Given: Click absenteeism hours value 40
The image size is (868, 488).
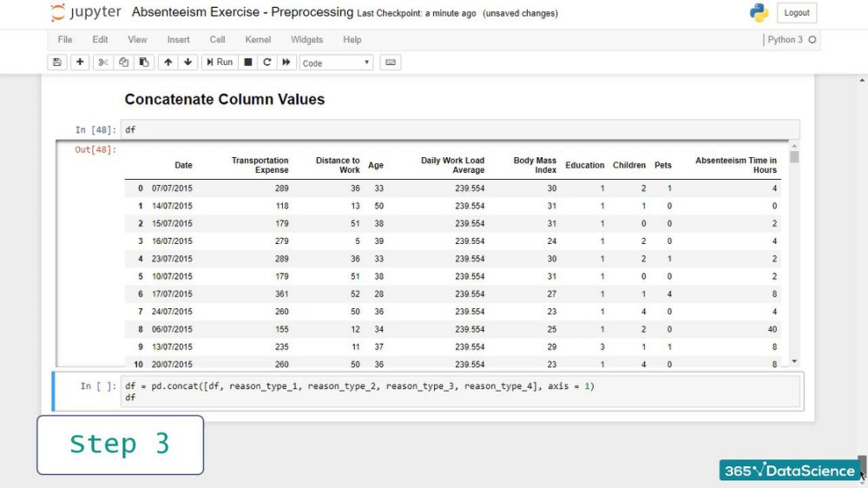Looking at the screenshot, I should click(773, 329).
